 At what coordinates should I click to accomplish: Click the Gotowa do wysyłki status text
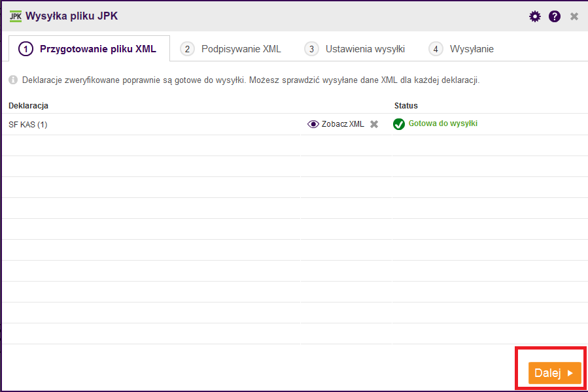[443, 123]
